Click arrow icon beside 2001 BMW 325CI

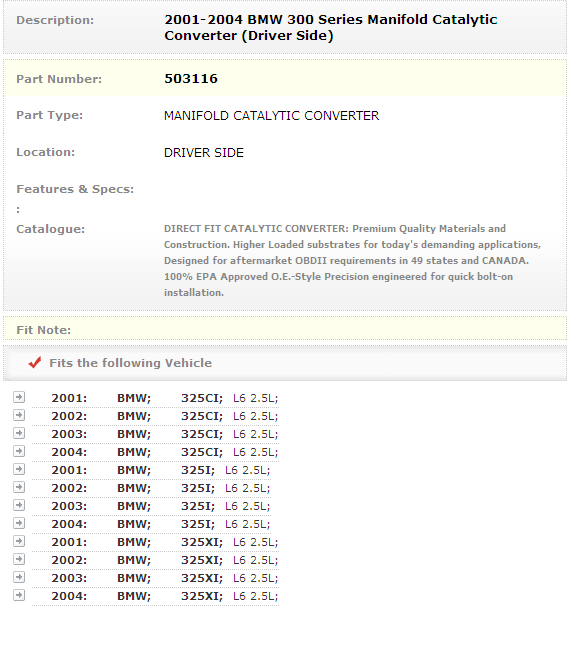coord(19,397)
